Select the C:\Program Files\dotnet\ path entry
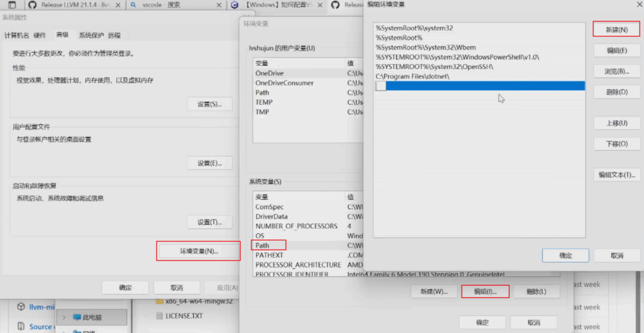The width and height of the screenshot is (644, 333). coord(412,76)
